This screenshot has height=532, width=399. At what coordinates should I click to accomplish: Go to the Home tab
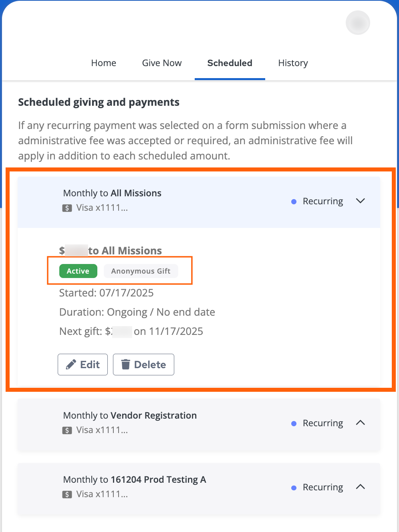[103, 63]
